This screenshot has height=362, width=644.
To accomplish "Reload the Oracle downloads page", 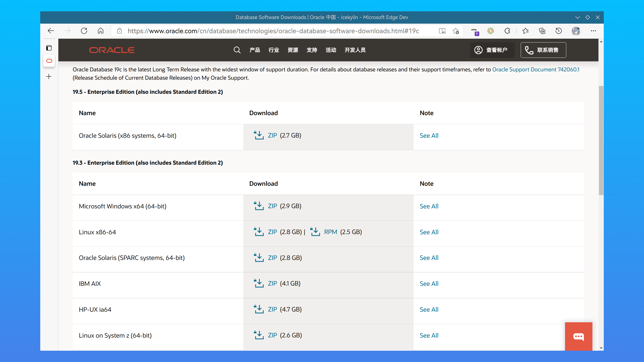I will pos(84,31).
